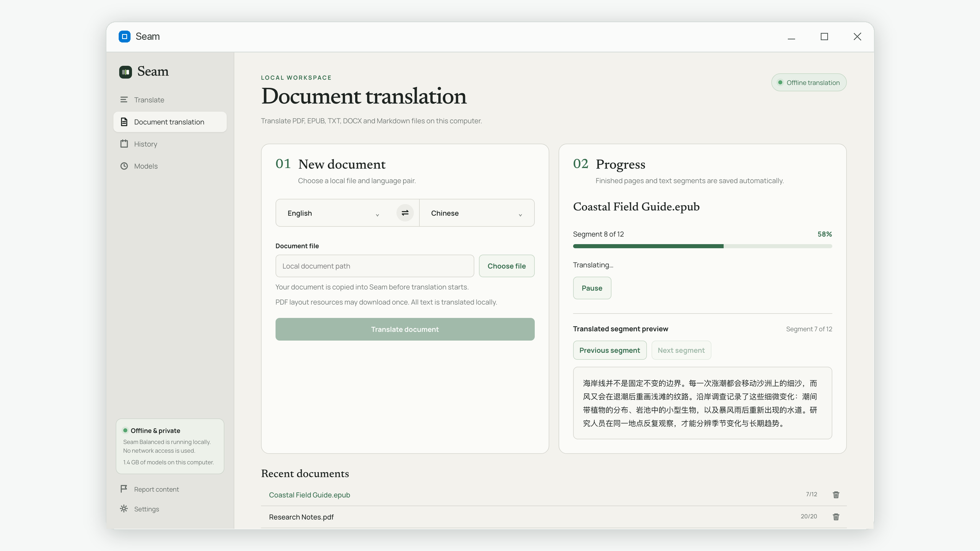Pause the current translation
Screen dimensions: 980x551
pyautogui.click(x=592, y=288)
